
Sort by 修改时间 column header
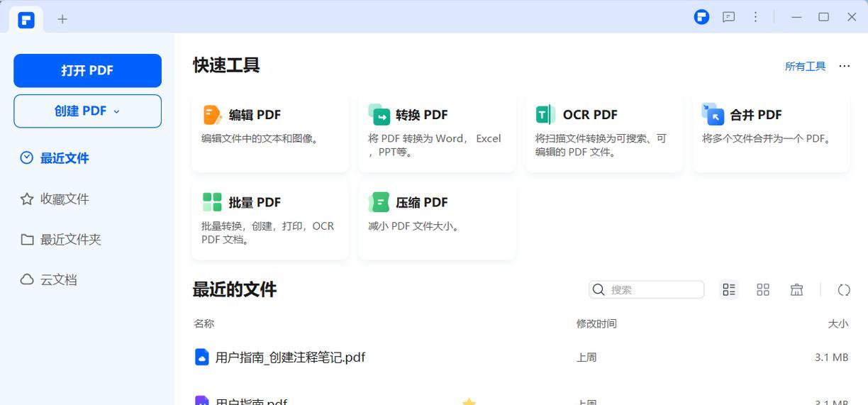coord(596,323)
